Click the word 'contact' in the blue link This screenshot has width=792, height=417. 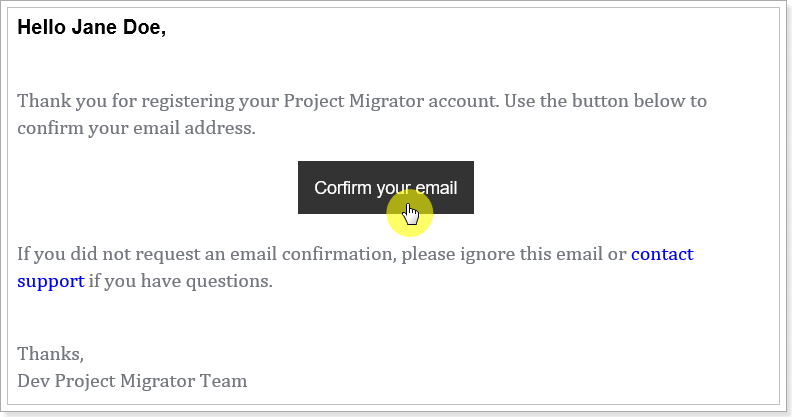(662, 254)
